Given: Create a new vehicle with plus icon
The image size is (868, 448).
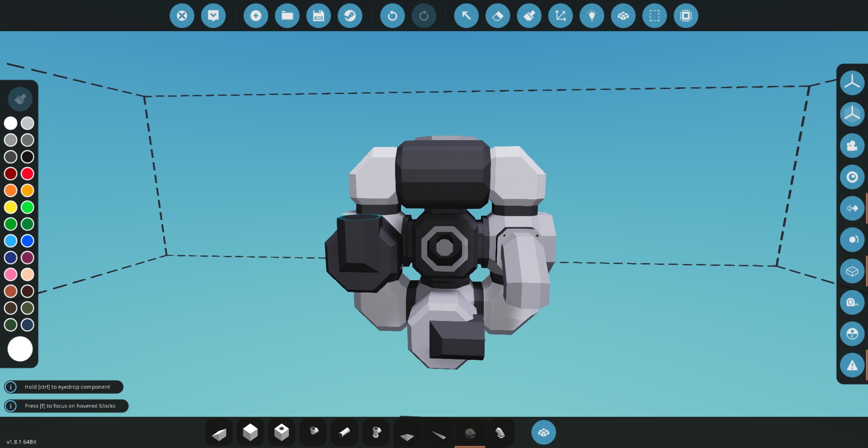Looking at the screenshot, I should point(256,16).
